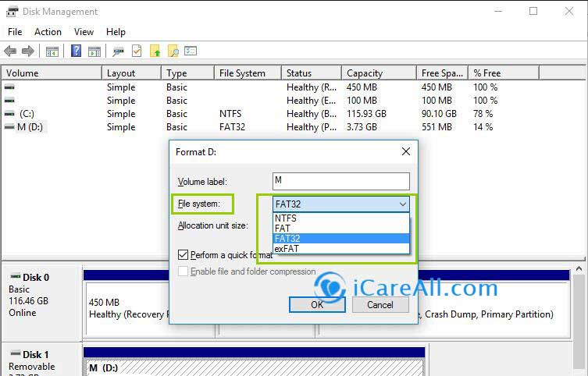Sort by the Capacity column header

click(x=380, y=73)
